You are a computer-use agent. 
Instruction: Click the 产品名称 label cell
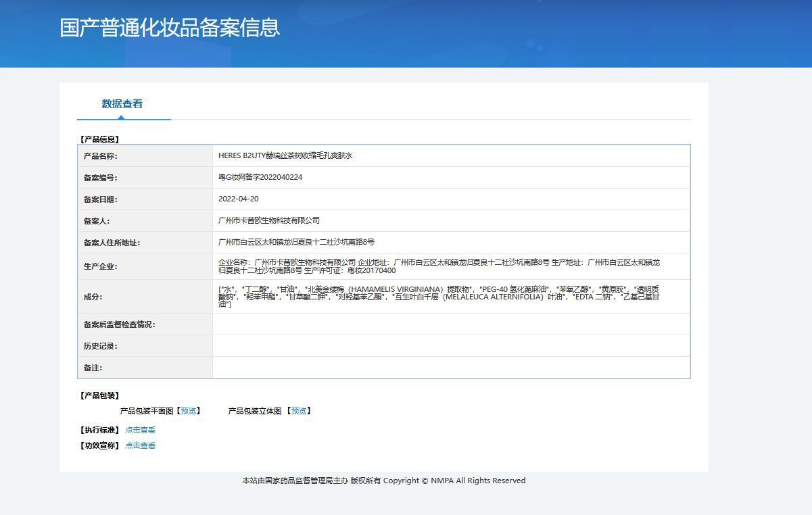click(145, 156)
